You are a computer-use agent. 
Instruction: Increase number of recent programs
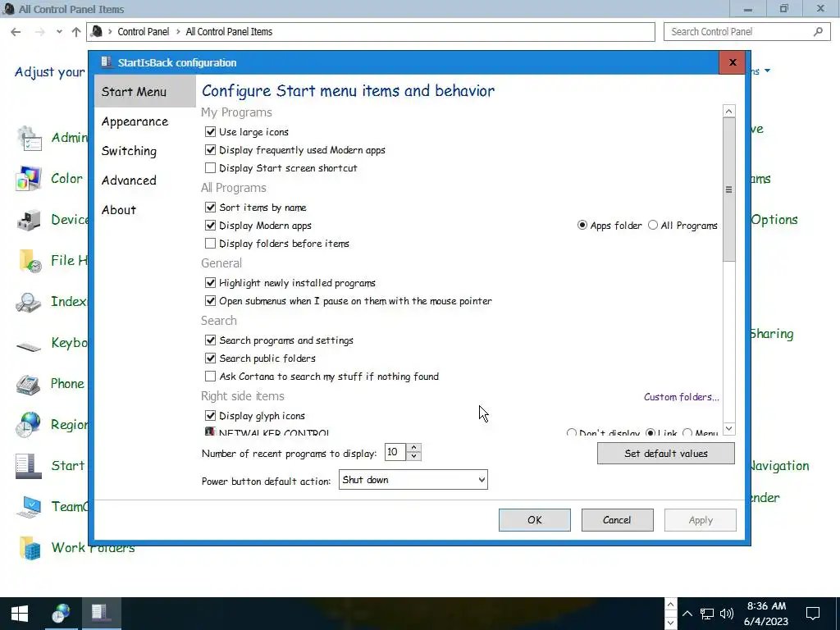(413, 448)
